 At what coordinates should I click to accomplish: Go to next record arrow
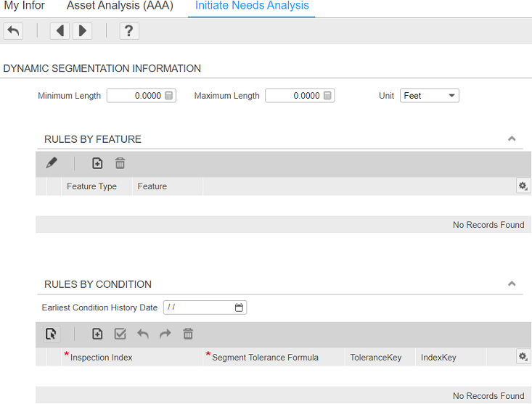point(82,30)
